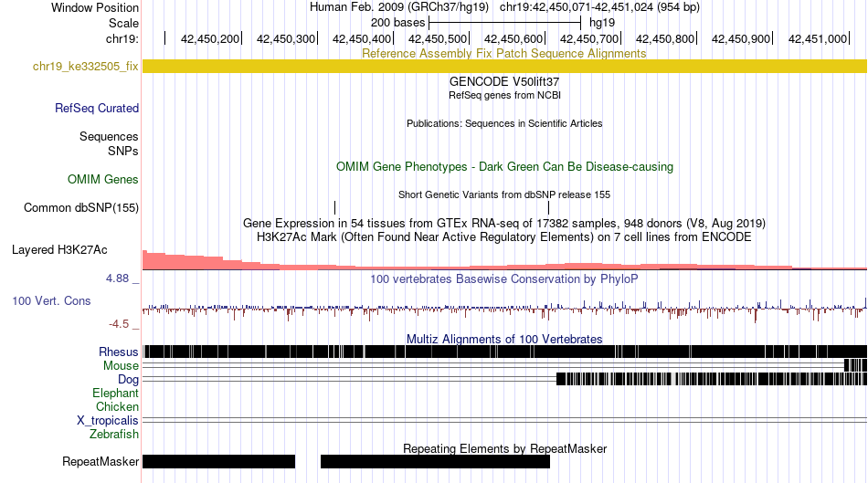The width and height of the screenshot is (868, 483).
Task: Click the chr19:42,450,071-42,451,024 position text
Action: tap(599, 7)
